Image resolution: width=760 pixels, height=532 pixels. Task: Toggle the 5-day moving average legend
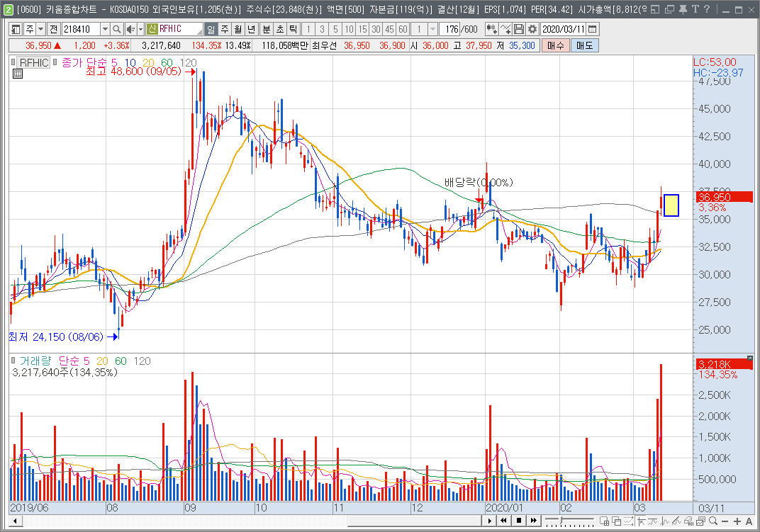(114, 62)
